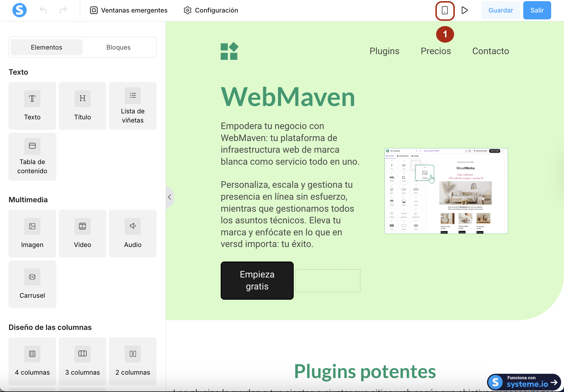This screenshot has width=564, height=392.
Task: Click the undo arrow icon
Action: [43, 11]
